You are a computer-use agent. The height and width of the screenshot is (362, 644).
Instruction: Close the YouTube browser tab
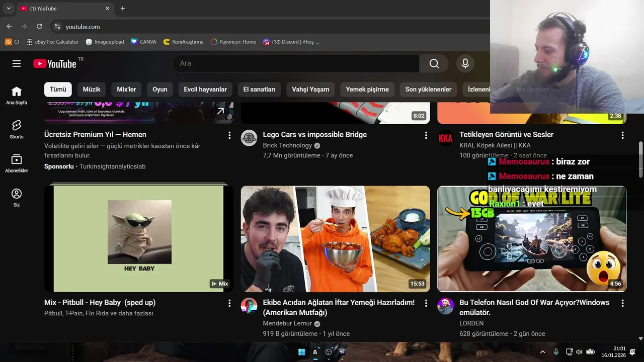coord(107,9)
